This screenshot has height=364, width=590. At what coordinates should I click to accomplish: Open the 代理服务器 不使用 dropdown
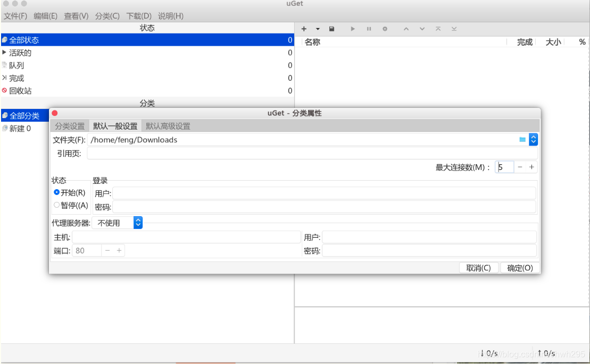tap(117, 223)
